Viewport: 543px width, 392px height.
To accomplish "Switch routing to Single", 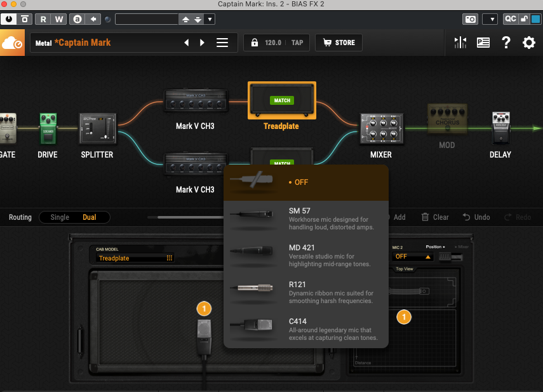I will pos(60,217).
